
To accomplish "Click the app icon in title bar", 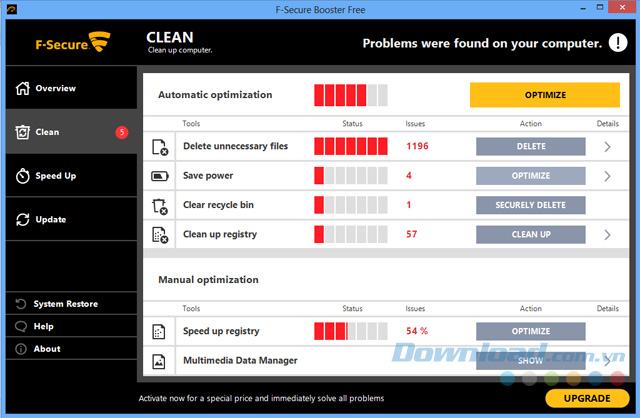I will 11,9.
